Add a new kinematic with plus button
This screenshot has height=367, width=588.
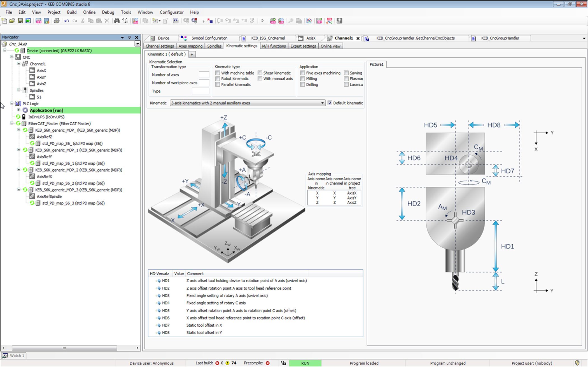(192, 55)
